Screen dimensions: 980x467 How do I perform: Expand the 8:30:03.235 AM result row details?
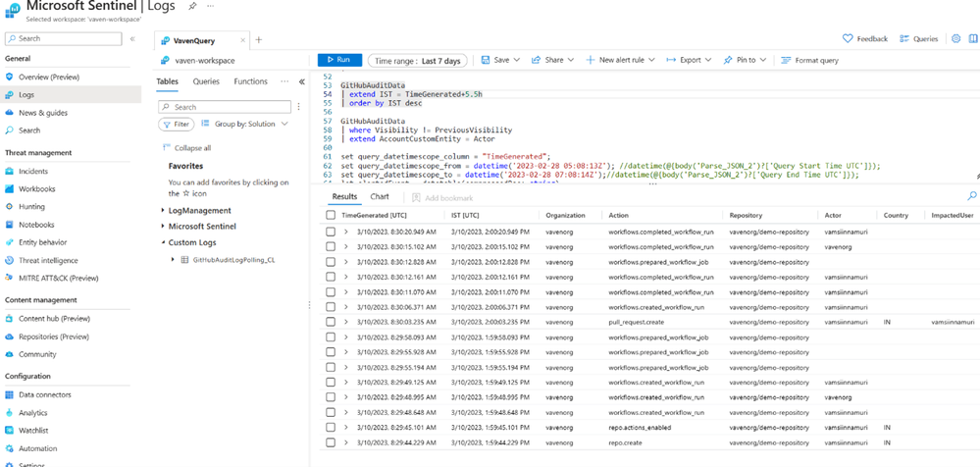(x=346, y=322)
